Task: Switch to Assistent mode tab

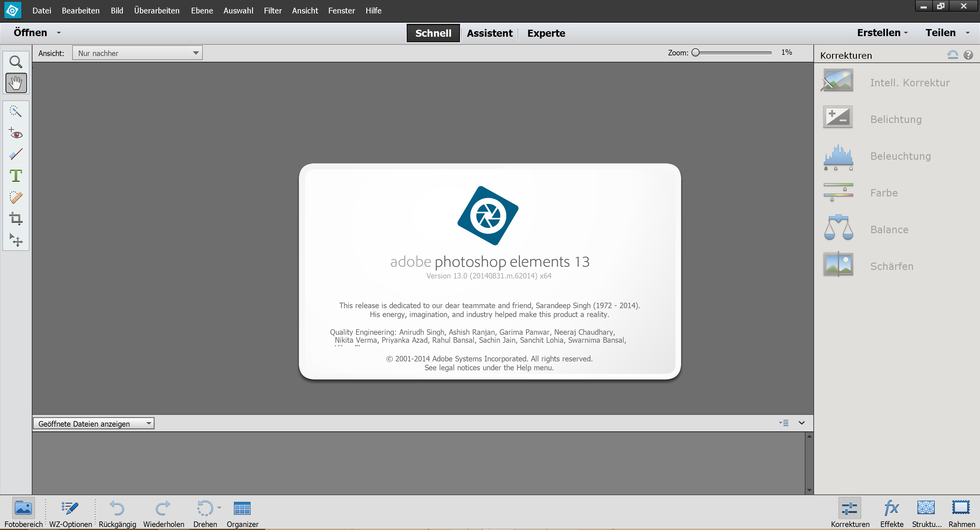Action: coord(490,33)
